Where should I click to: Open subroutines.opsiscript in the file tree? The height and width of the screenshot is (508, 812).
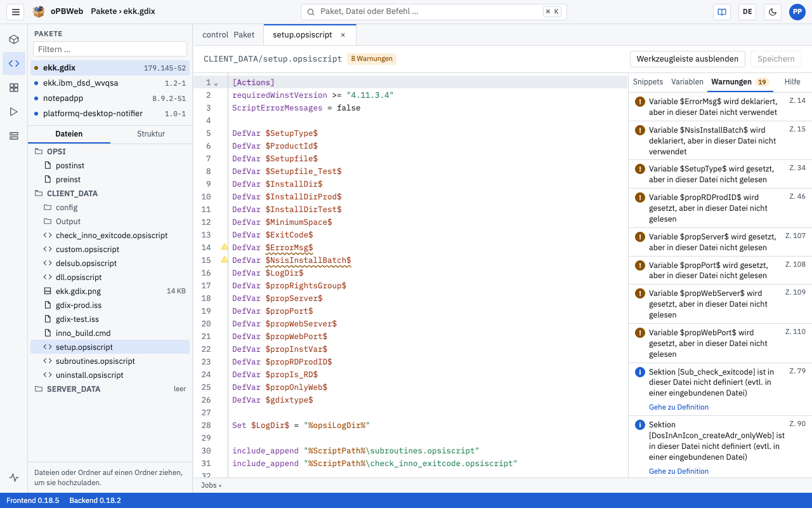pyautogui.click(x=110, y=361)
